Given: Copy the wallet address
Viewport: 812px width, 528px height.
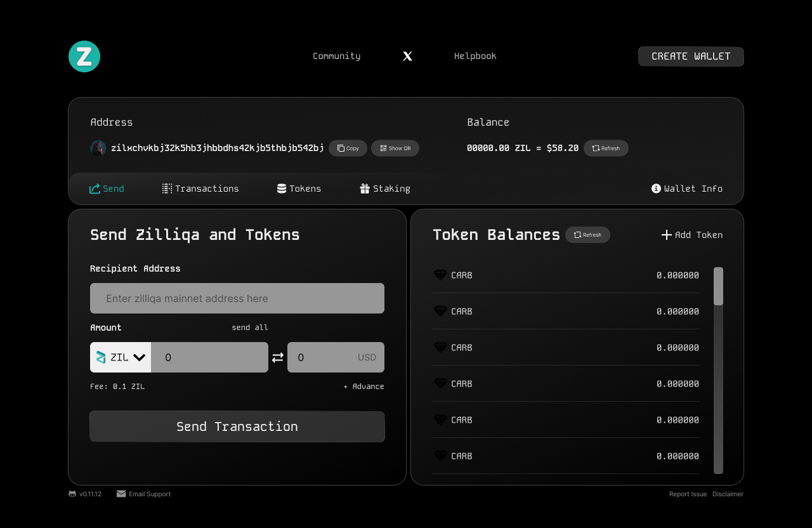Looking at the screenshot, I should tap(348, 148).
